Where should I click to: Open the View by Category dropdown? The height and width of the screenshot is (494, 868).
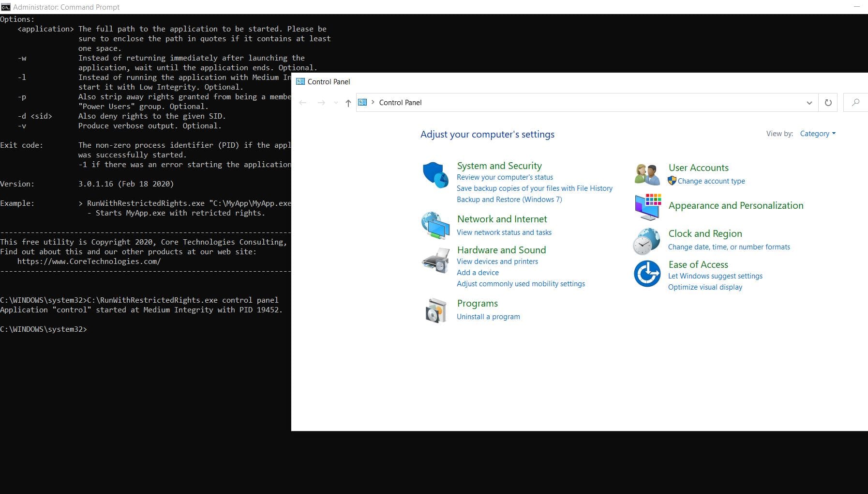pos(817,133)
